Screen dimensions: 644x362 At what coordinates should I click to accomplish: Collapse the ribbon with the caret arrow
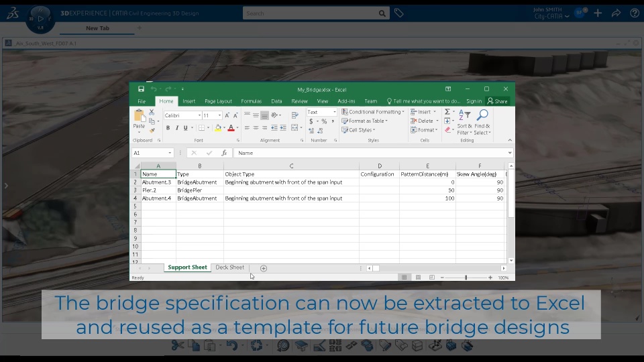point(510,140)
